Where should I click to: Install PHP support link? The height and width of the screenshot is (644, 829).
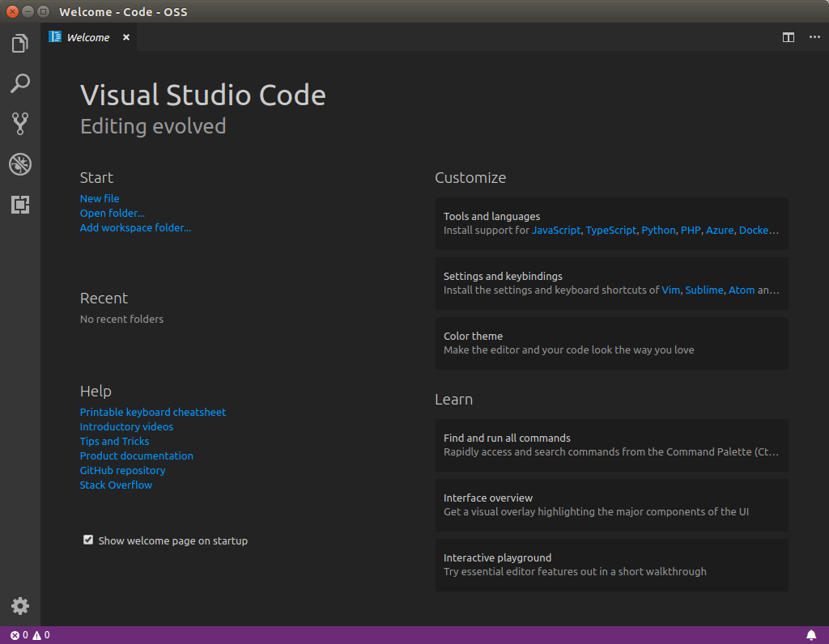691,231
